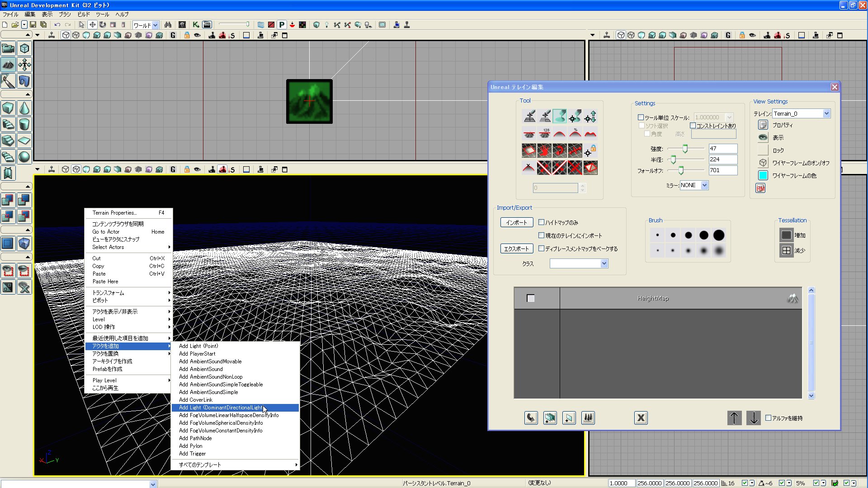Click the export button

[x=516, y=249]
